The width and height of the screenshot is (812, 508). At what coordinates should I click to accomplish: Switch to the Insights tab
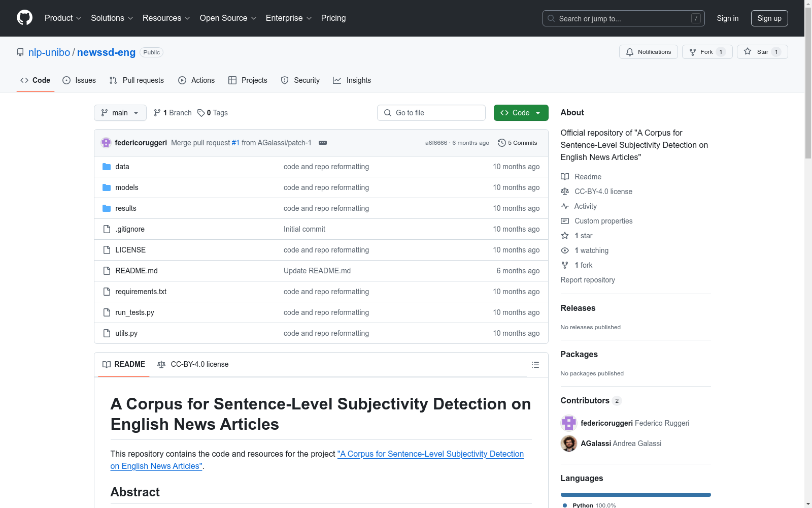tap(352, 80)
